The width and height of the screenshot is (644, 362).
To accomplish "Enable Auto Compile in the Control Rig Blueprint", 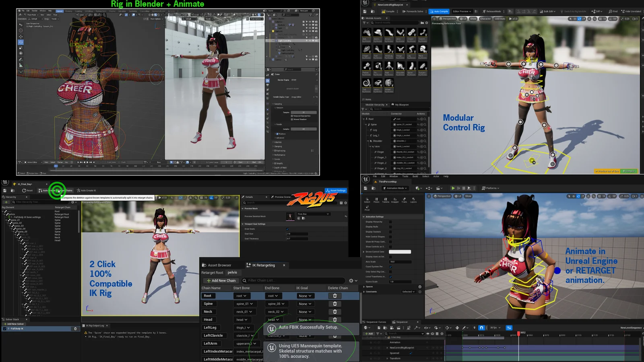I will pos(439,11).
